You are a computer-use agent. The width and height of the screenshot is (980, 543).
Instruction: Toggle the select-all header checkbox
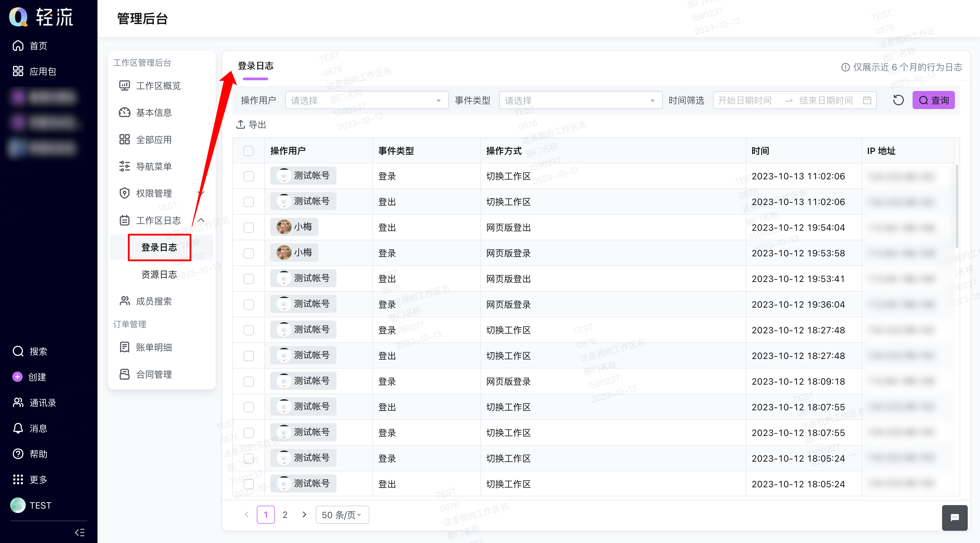248,151
